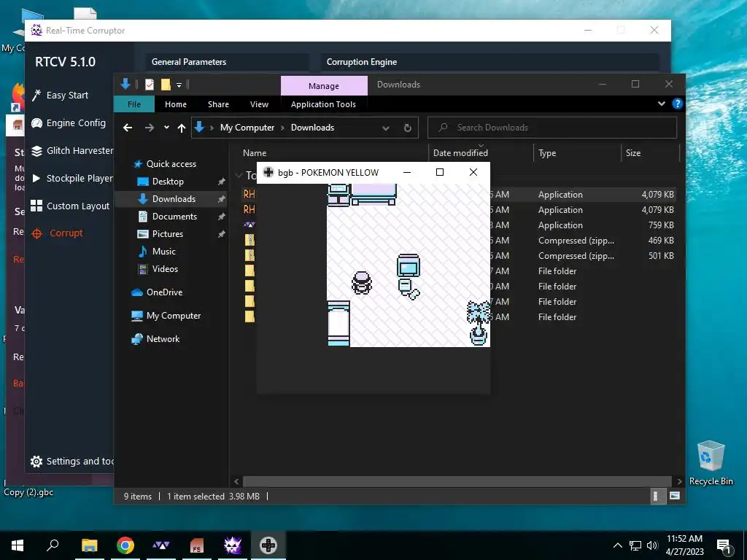
Task: Show hidden system tray icons
Action: [617, 545]
